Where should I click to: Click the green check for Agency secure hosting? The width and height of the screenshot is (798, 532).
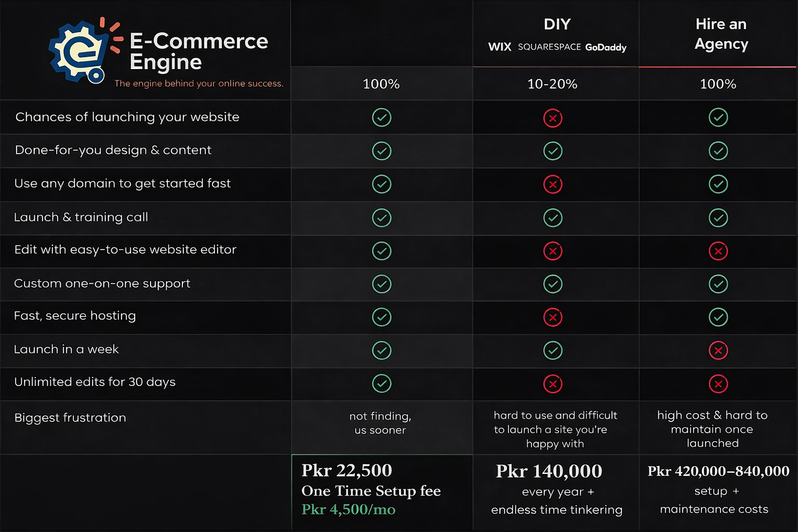[718, 317]
